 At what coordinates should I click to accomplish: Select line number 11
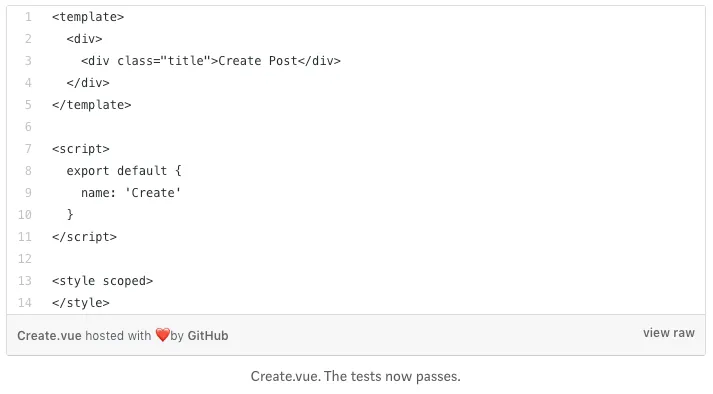pyautogui.click(x=25, y=237)
